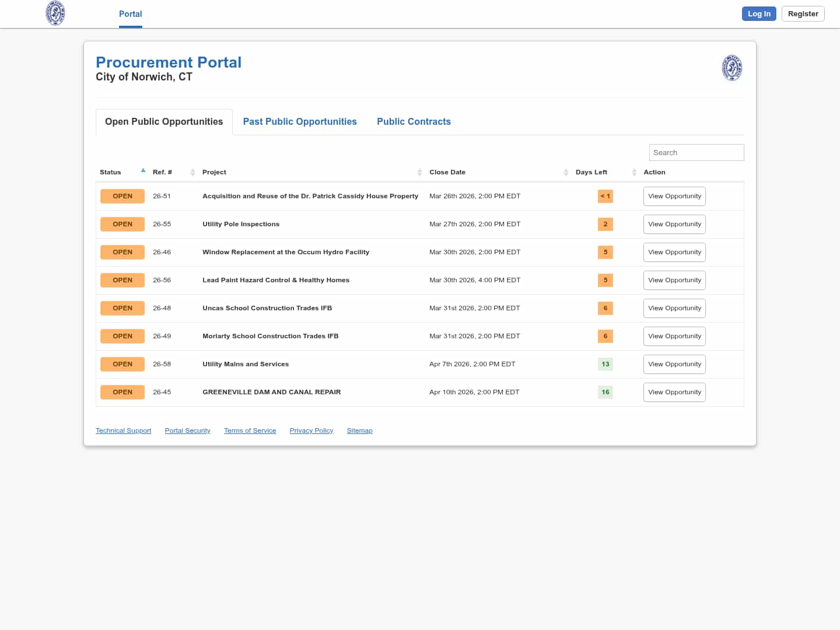Switch to the Public Contracts tab
This screenshot has width=840, height=630.
(414, 121)
